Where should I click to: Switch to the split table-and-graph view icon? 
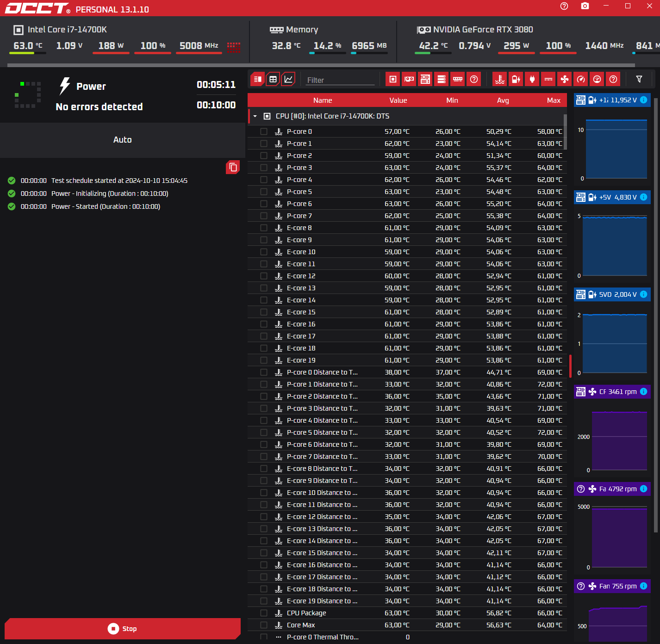coord(258,79)
